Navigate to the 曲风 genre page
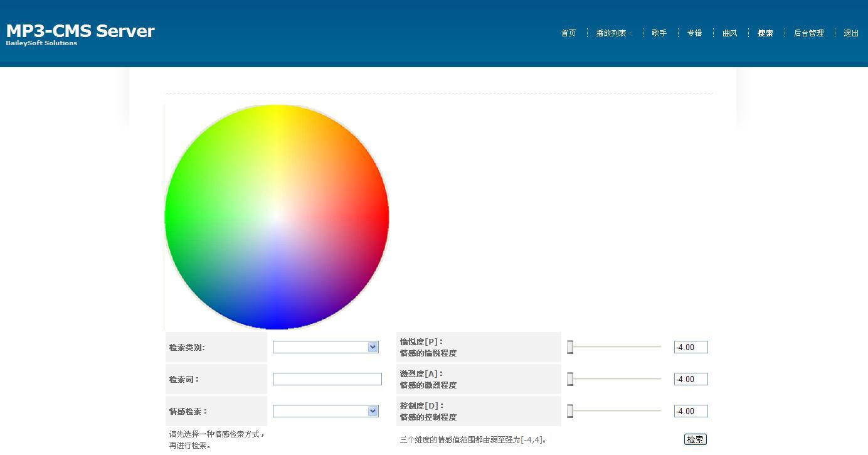868x455 pixels. (x=730, y=33)
